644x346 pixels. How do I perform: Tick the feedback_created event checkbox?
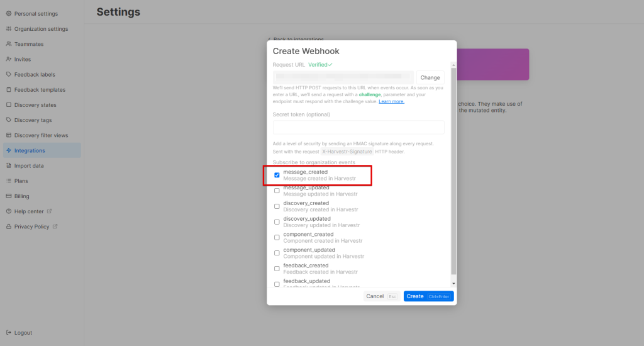point(277,269)
